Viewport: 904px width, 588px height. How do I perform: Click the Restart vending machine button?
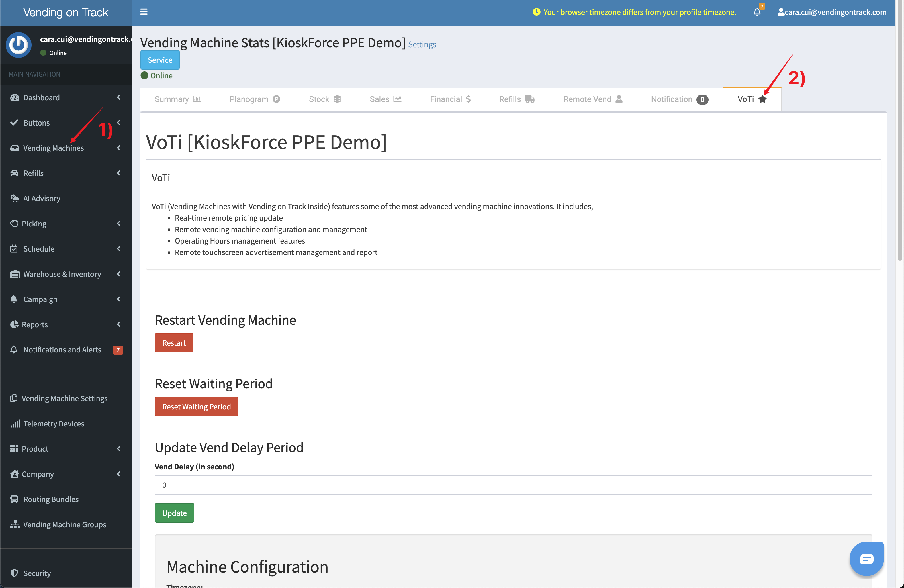pos(174,342)
